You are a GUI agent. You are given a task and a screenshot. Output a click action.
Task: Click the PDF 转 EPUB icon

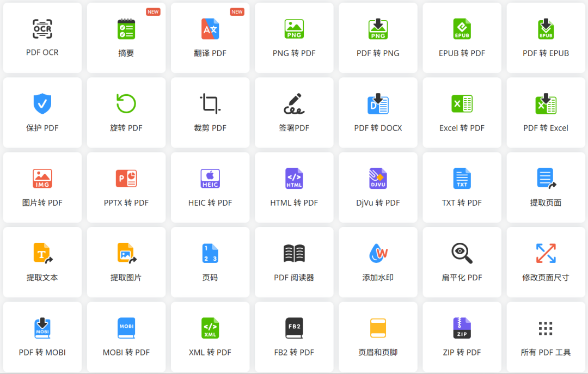pyautogui.click(x=546, y=29)
